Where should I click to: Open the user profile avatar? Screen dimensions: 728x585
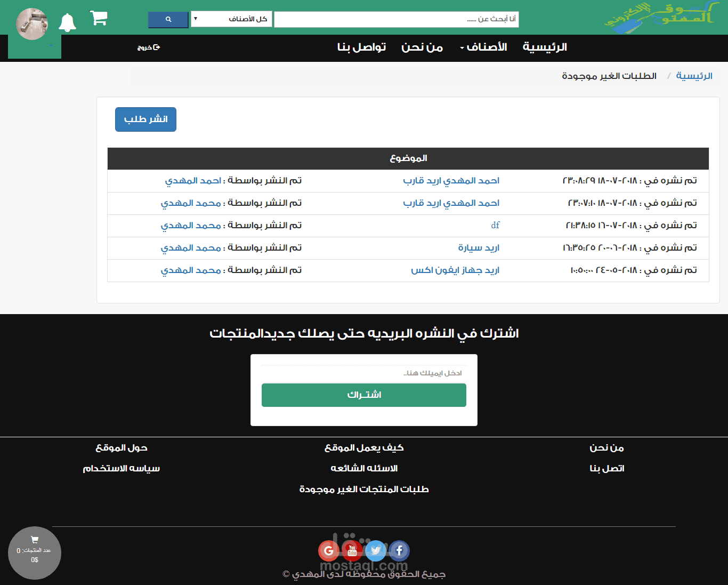pos(32,24)
